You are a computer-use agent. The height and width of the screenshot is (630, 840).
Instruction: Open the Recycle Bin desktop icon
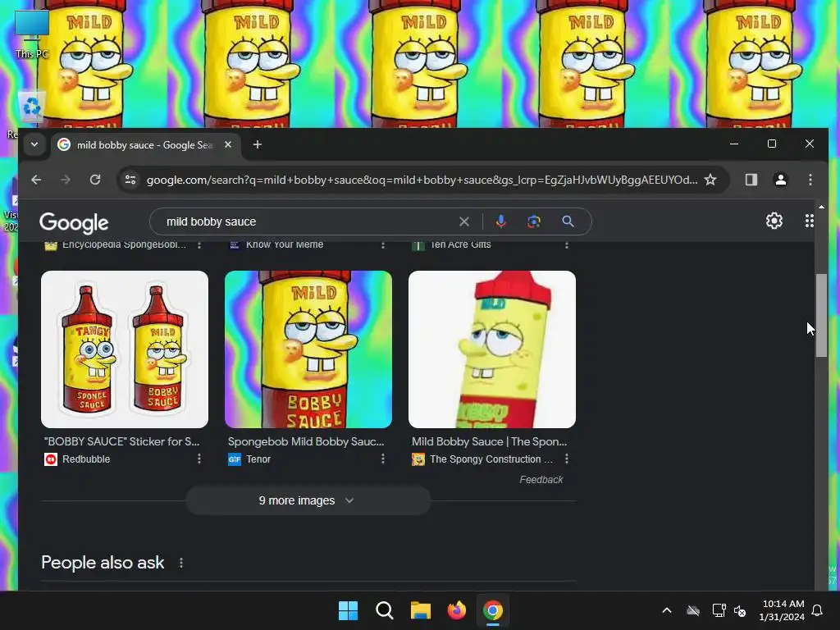(x=32, y=107)
